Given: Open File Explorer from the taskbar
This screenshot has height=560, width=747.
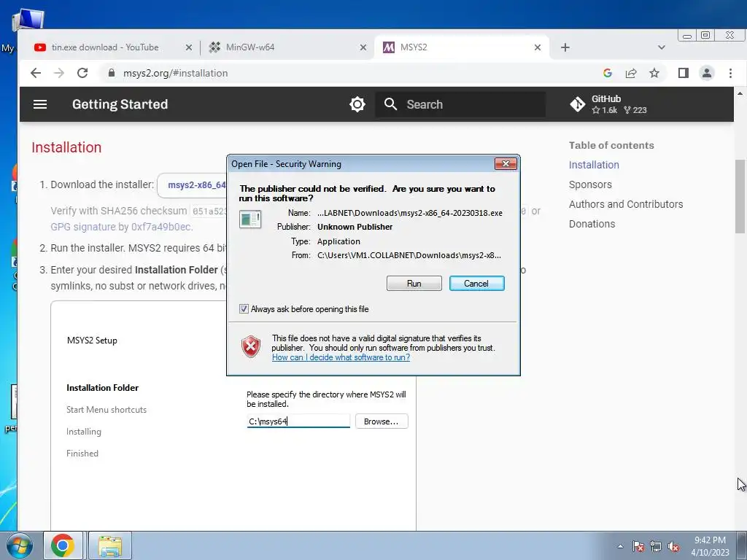Looking at the screenshot, I should click(x=110, y=545).
